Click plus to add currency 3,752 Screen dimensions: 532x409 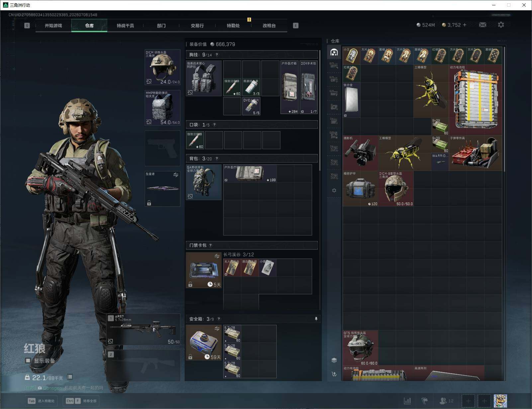[465, 25]
